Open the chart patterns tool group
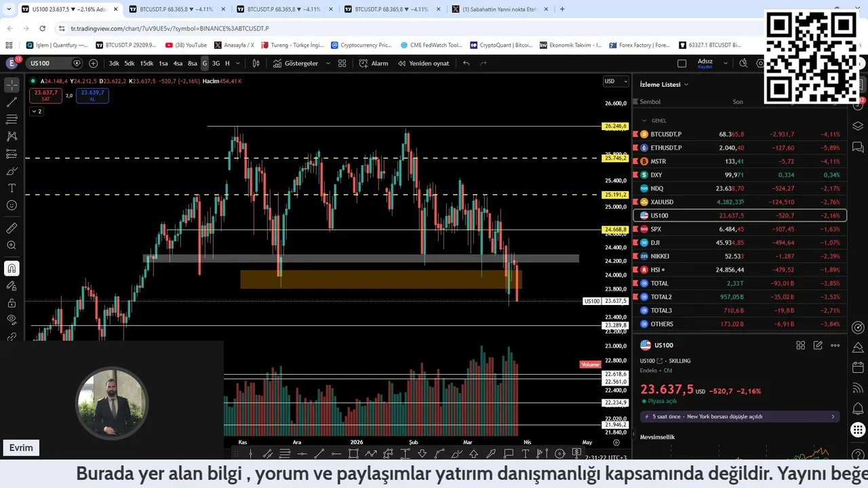The image size is (868, 488). 12,136
